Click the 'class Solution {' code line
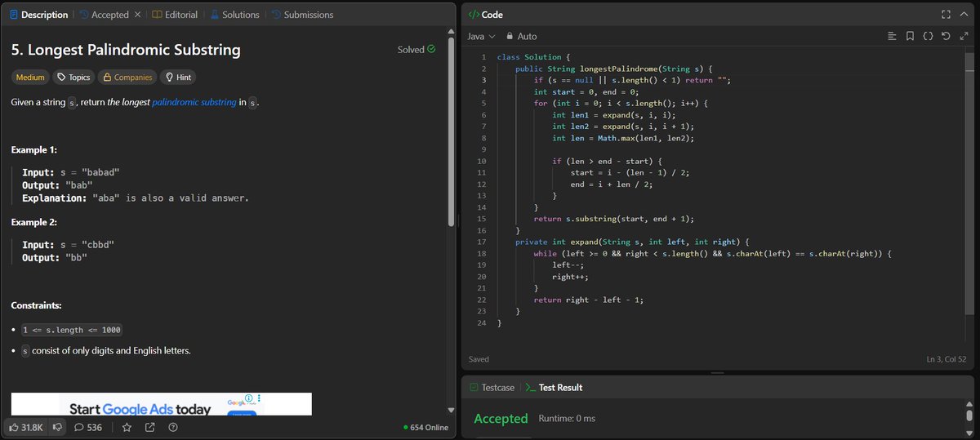This screenshot has height=440, width=980. point(535,57)
